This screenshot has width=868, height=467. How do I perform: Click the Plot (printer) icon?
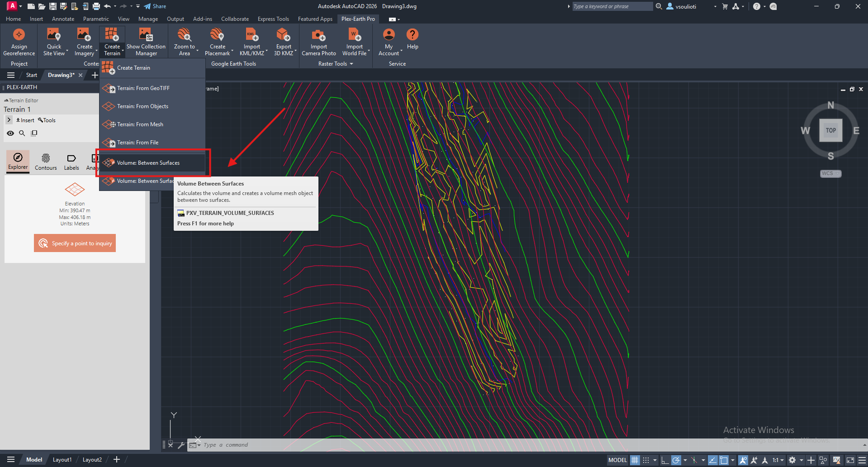[96, 6]
